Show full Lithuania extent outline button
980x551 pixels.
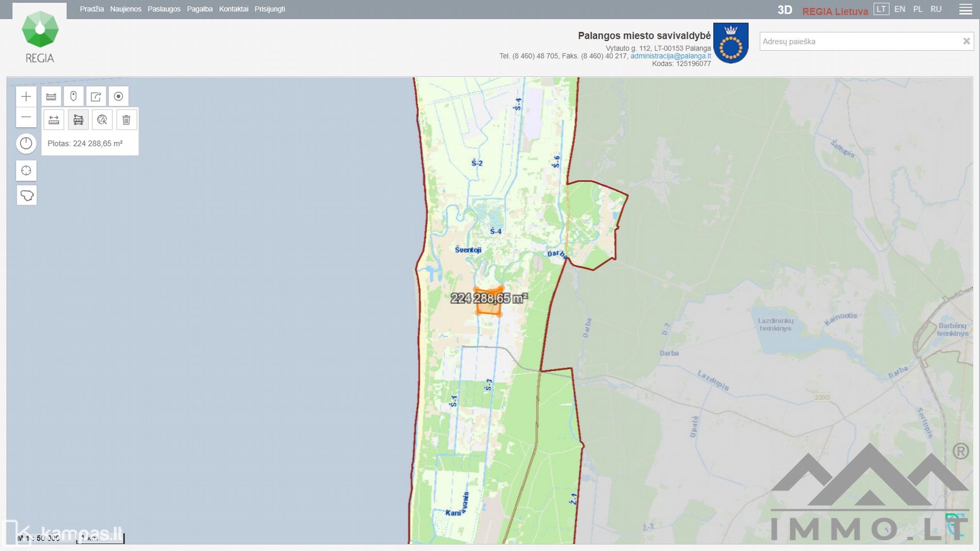pyautogui.click(x=26, y=195)
